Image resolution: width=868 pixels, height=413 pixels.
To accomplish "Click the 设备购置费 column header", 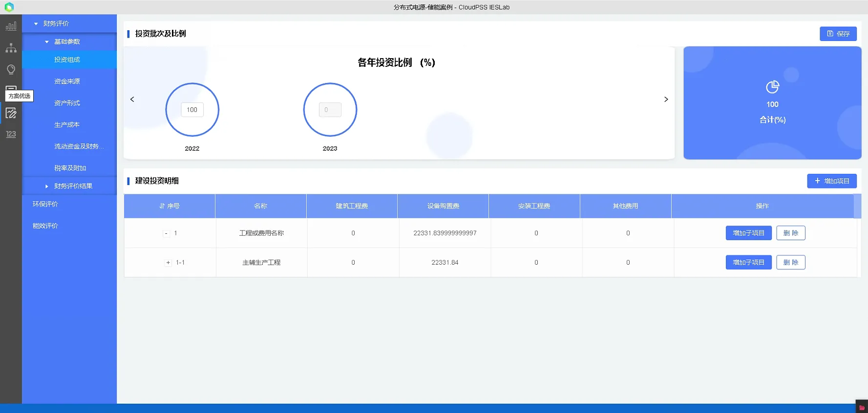I will (443, 206).
